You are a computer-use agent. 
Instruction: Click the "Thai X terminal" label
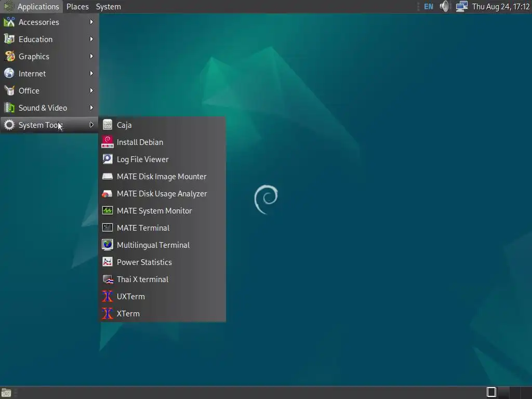tap(142, 279)
